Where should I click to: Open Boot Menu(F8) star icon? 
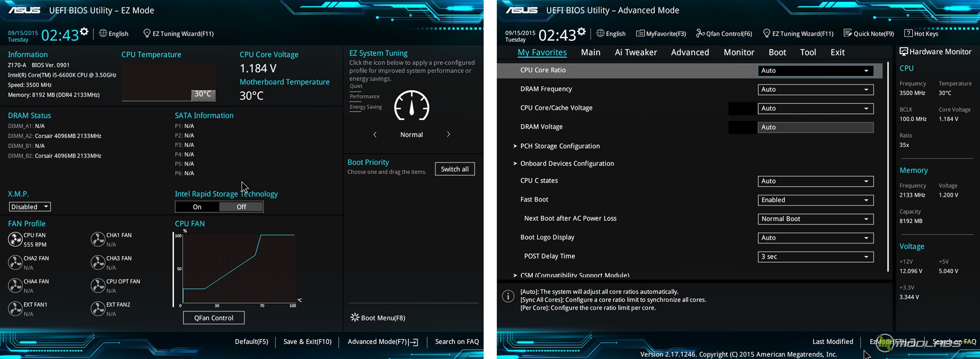(355, 317)
